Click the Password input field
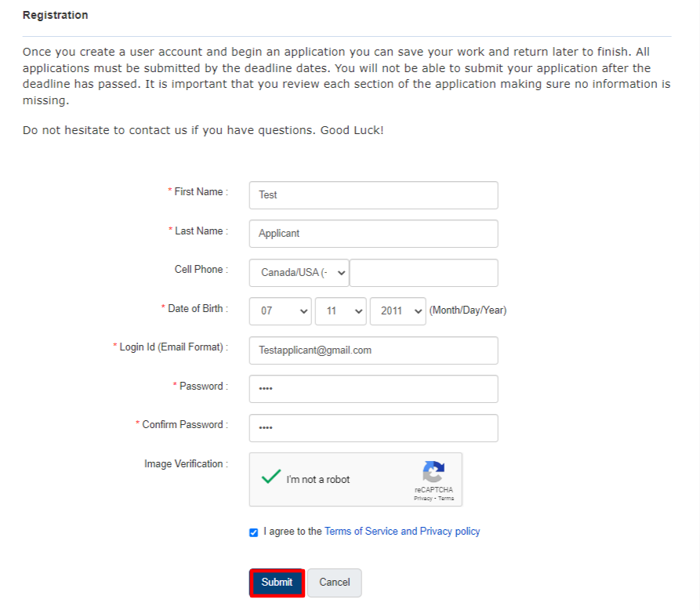700x610 pixels. tap(373, 388)
